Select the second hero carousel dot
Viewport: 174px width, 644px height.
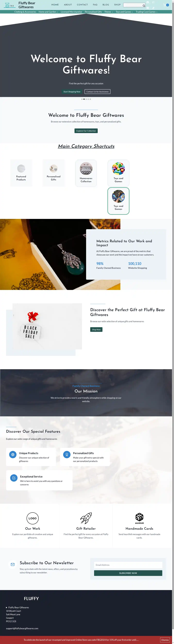pos(84,99)
